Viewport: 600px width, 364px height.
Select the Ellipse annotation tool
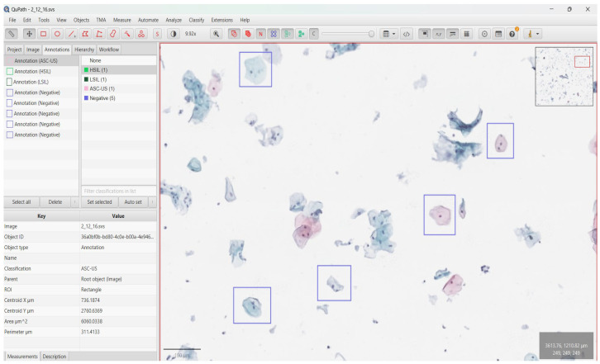pyautogui.click(x=57, y=34)
